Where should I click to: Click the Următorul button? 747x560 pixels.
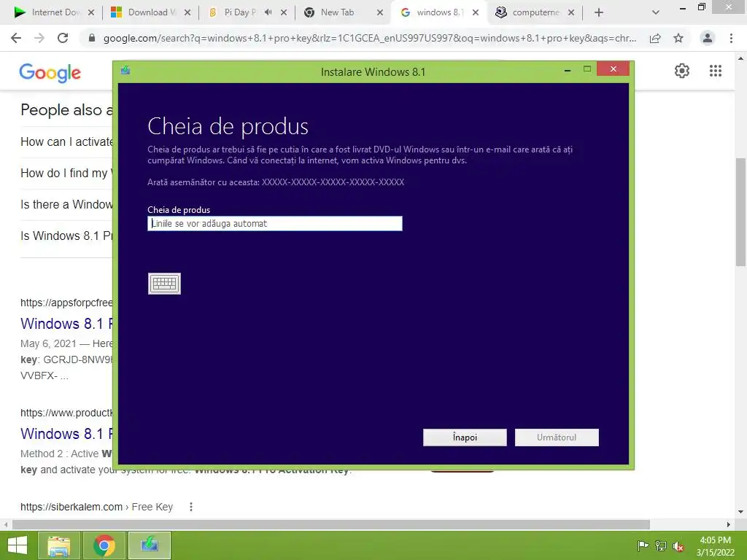557,437
